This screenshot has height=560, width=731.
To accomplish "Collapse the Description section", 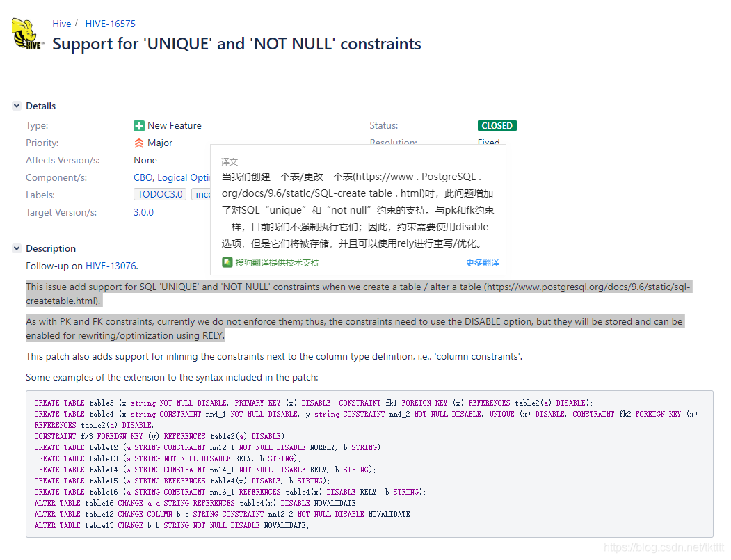I will (17, 248).
